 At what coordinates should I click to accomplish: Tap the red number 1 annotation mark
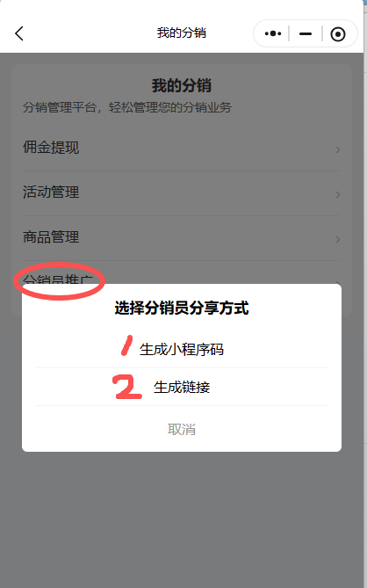coord(127,345)
